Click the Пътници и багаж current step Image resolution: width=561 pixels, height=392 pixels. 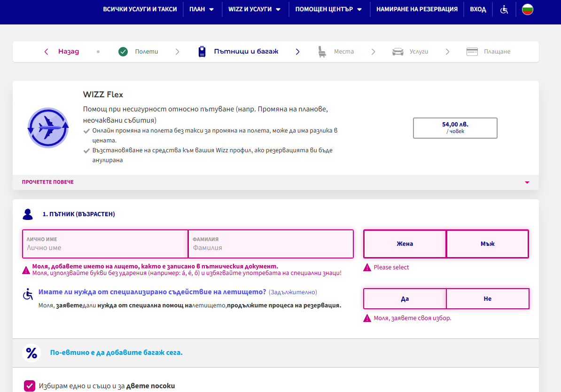pyautogui.click(x=246, y=52)
